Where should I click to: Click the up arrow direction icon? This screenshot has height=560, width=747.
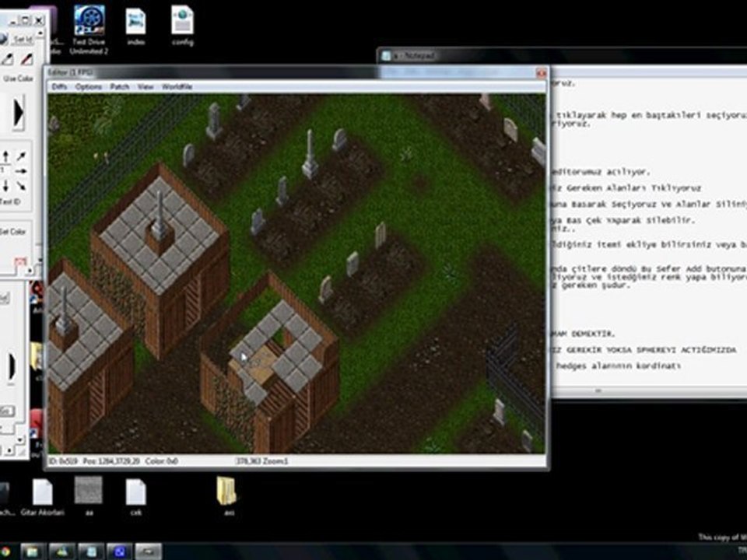[x=5, y=156]
